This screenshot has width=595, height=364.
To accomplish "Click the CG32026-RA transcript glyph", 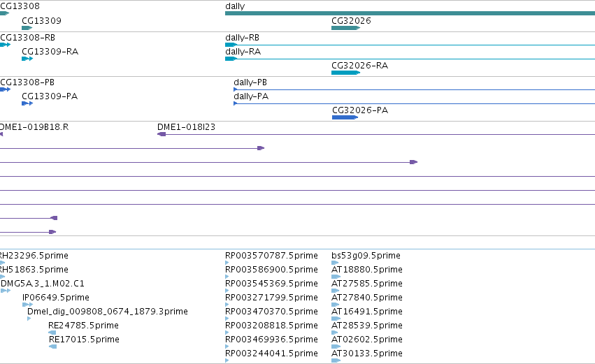I will (345, 73).
